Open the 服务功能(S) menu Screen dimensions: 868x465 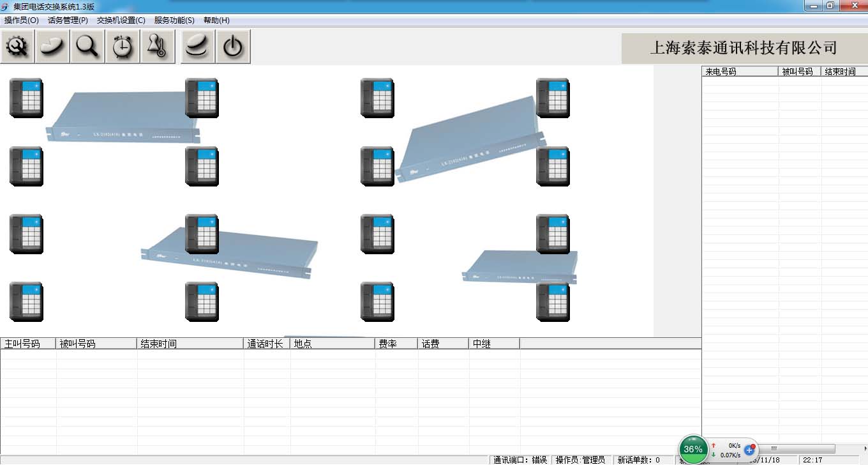pos(174,20)
